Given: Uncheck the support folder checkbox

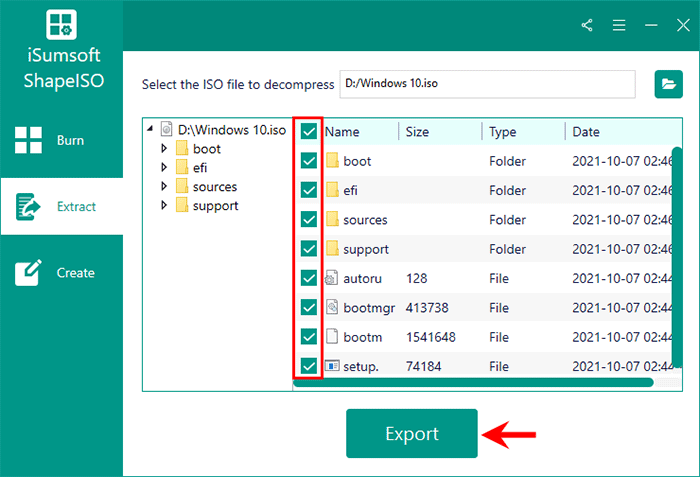Looking at the screenshot, I should [x=308, y=249].
